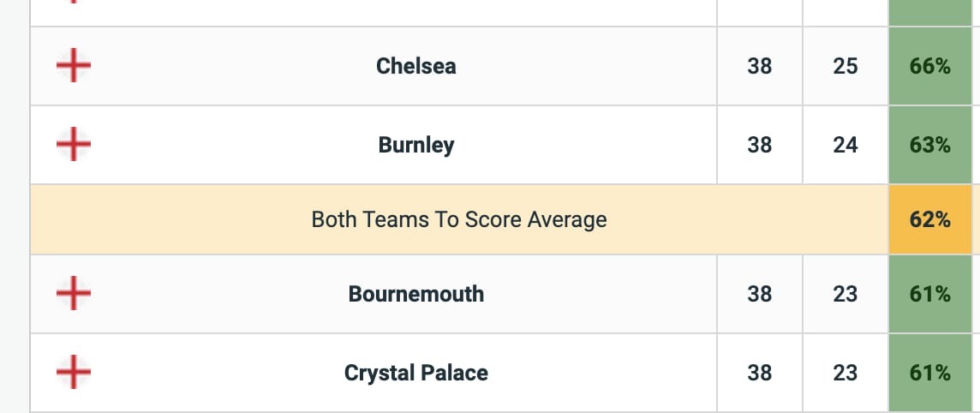The image size is (980, 413).
Task: Select the 61% cell in Bournemouth row
Action: click(x=930, y=294)
